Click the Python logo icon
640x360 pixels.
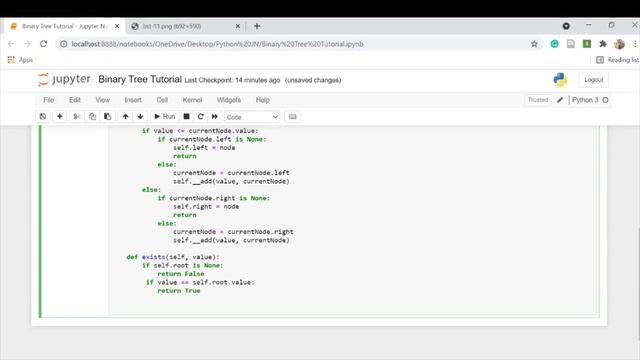coord(560,80)
